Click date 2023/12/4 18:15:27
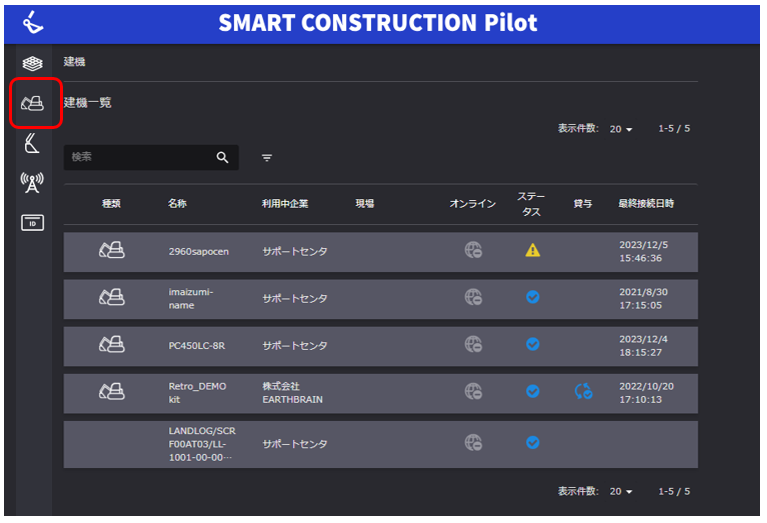Screen dimensions: 767x523 [644, 346]
